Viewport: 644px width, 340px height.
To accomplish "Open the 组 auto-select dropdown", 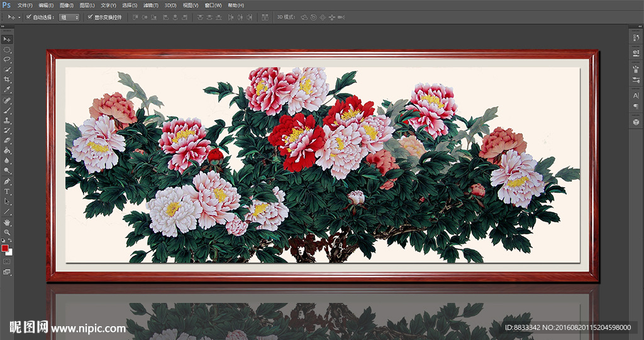I will pos(69,17).
